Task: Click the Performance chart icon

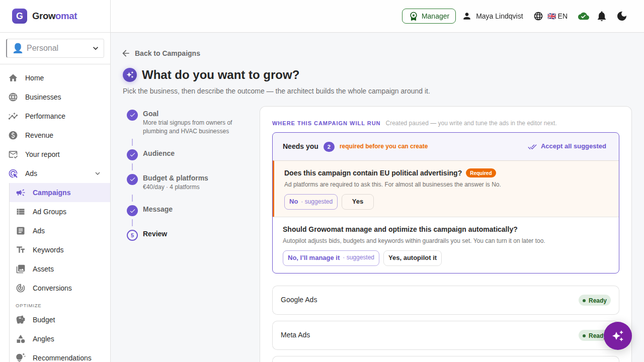Action: [x=13, y=116]
